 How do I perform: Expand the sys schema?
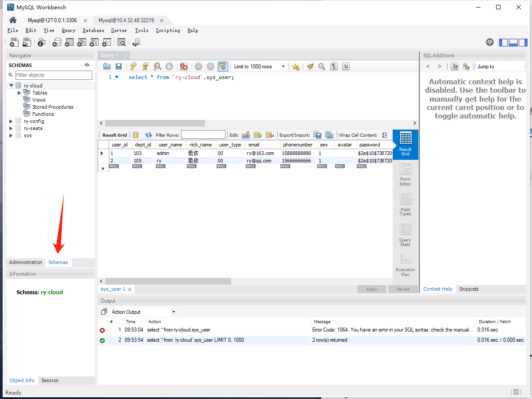click(11, 135)
